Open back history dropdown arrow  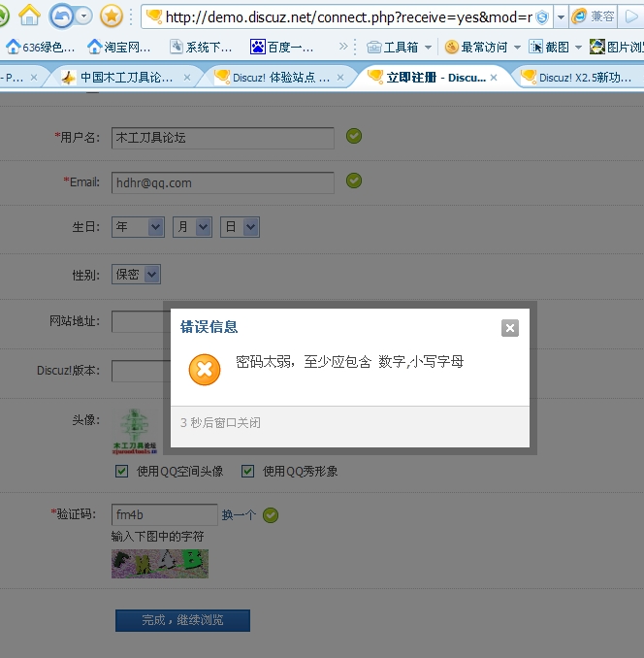[x=83, y=16]
